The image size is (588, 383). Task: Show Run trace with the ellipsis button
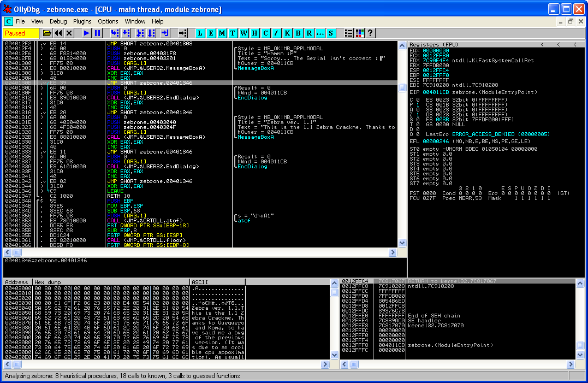[x=320, y=33]
